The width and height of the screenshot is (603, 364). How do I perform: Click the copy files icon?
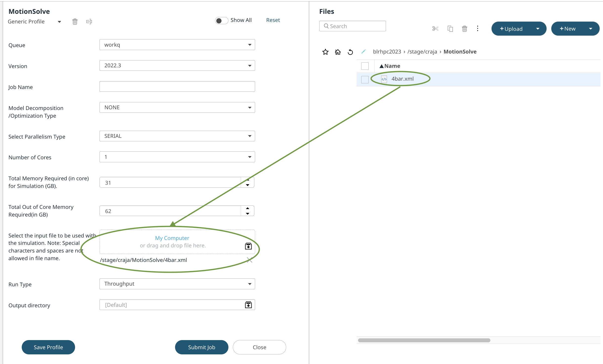click(x=450, y=29)
